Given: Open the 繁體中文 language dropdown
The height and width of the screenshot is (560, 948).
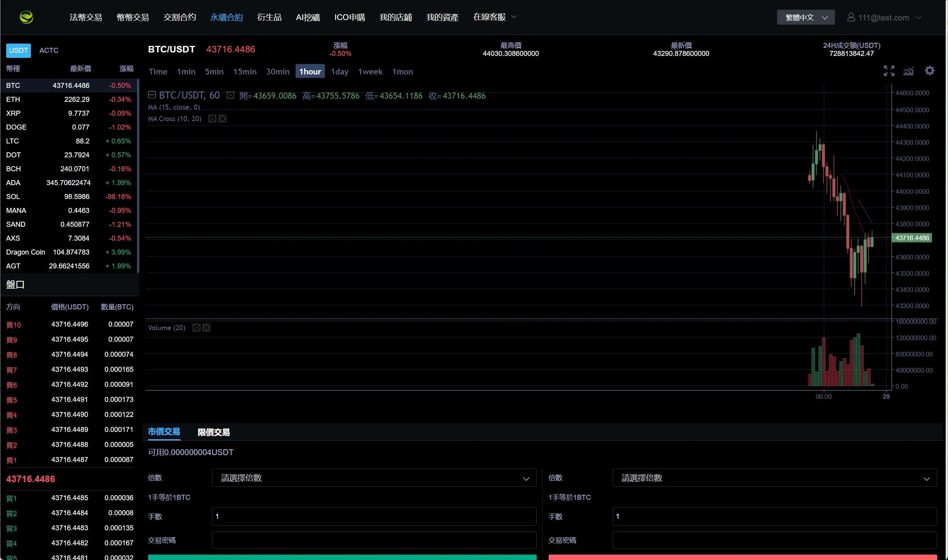Looking at the screenshot, I should [x=806, y=17].
